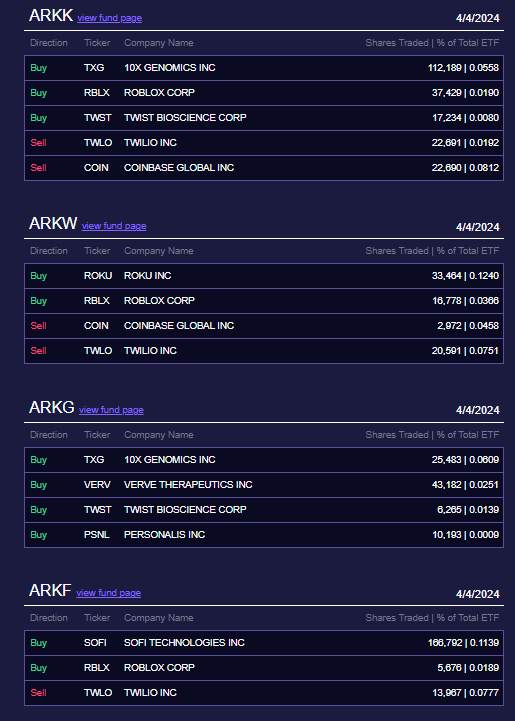Click shares value 16,778 | 0.0366

coord(465,301)
